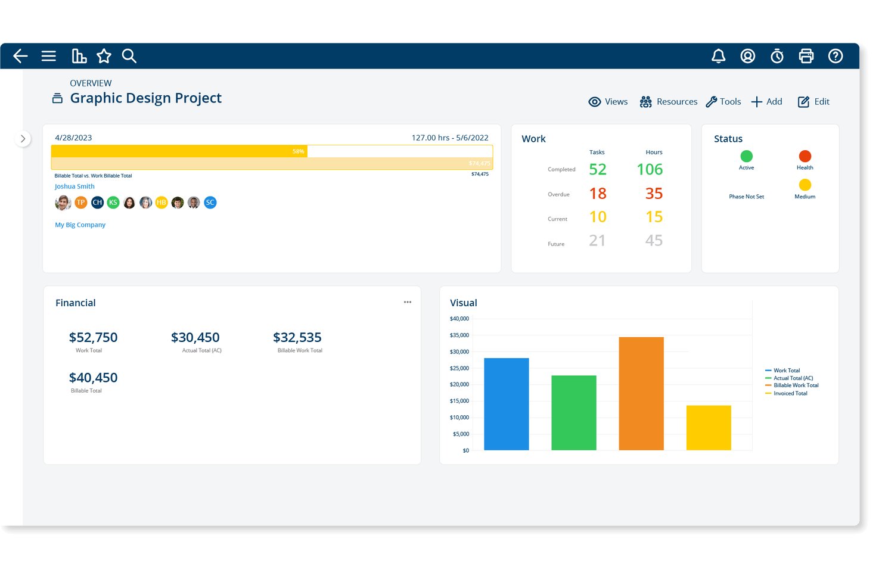Click current hours value 15
The width and height of the screenshot is (882, 588).
(654, 217)
